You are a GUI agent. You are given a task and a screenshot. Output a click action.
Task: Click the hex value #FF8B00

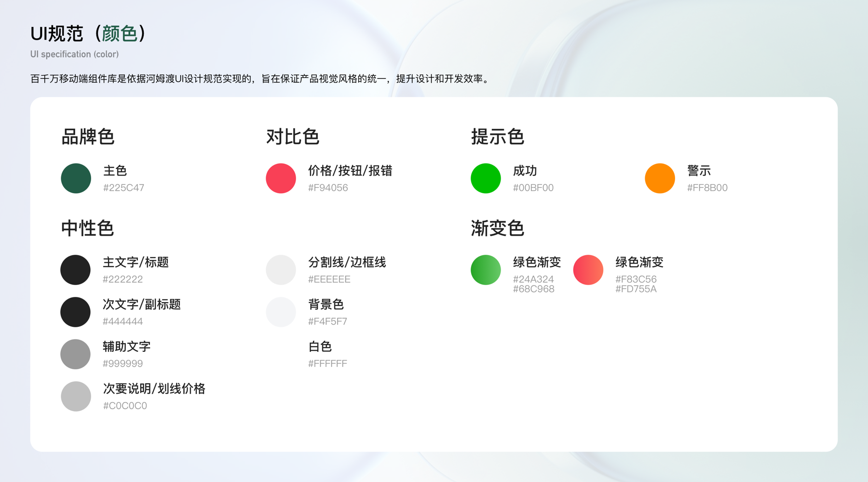(x=707, y=187)
